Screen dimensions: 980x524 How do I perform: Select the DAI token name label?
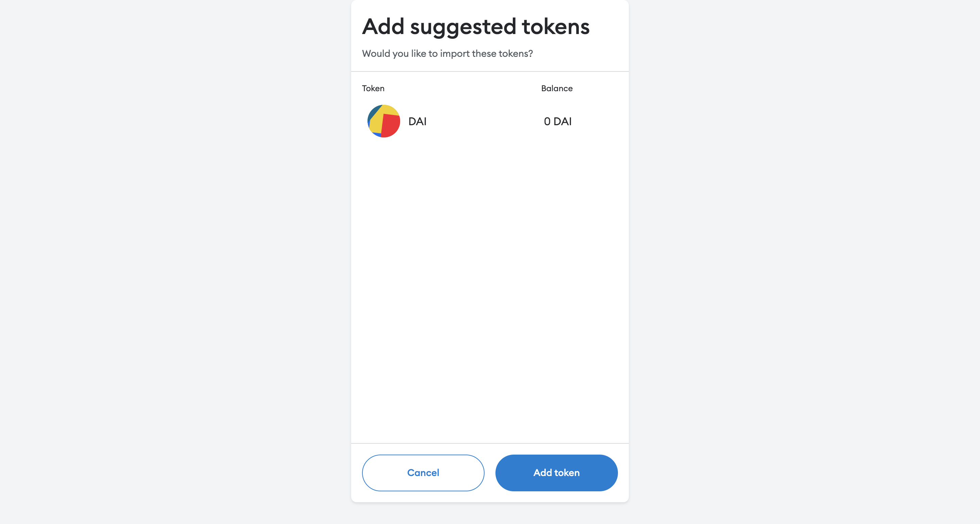click(417, 121)
